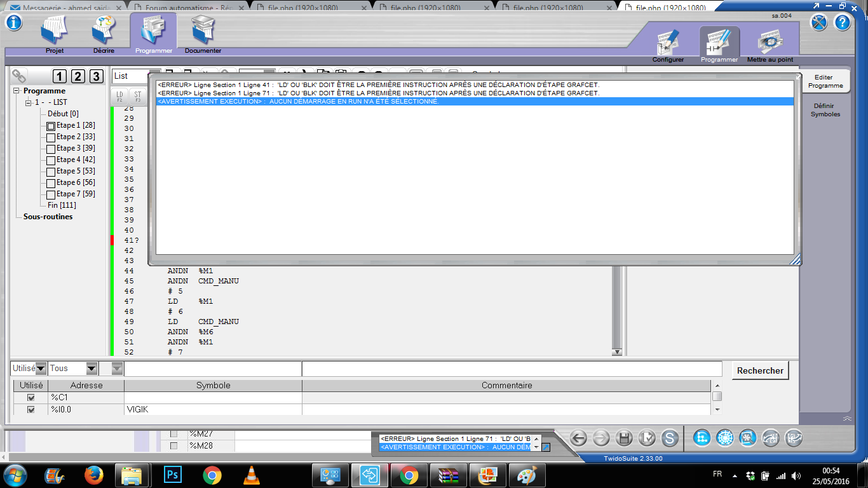868x488 pixels.
Task: Click the back arrow navigation icon
Action: [578, 438]
